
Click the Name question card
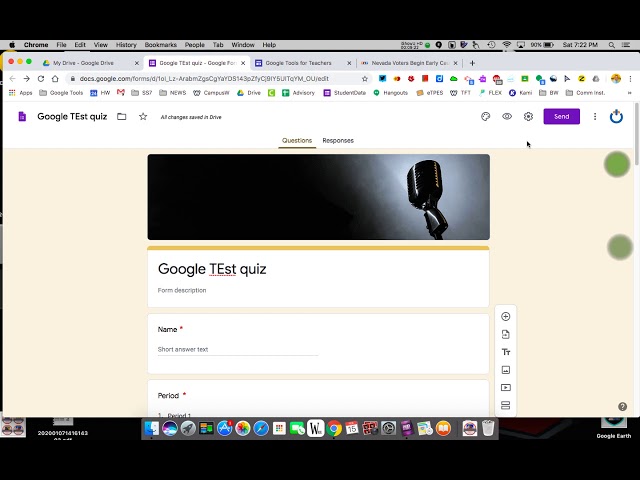click(x=318, y=344)
